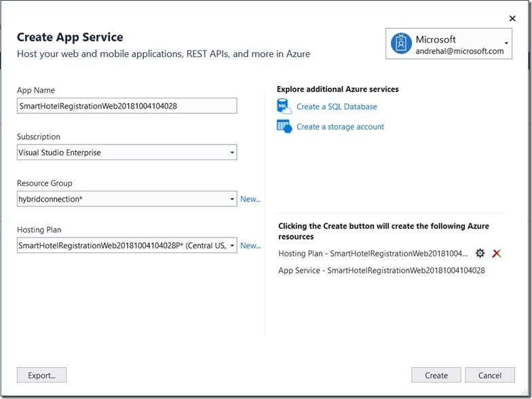
Task: Open the Hosting Plan dropdown
Action: coord(127,246)
